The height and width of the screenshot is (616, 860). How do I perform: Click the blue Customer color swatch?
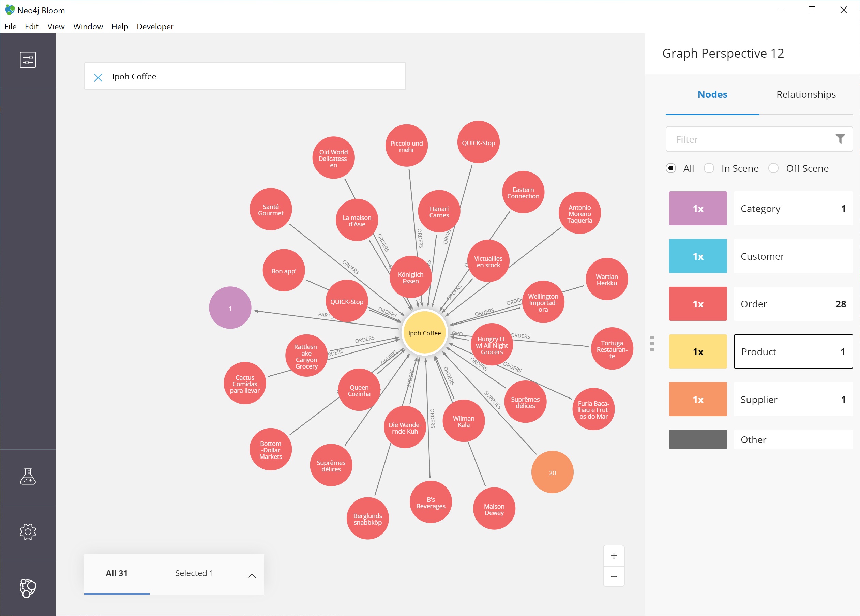[697, 256]
